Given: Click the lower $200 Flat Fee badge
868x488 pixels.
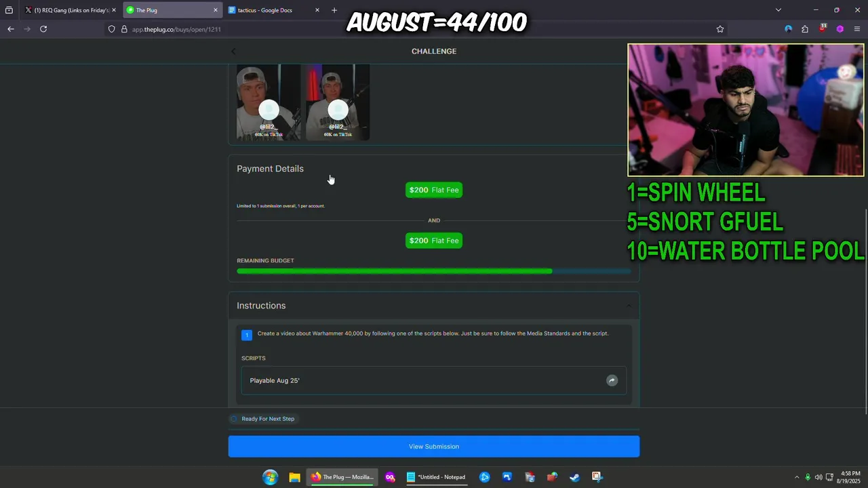Looking at the screenshot, I should [434, 241].
